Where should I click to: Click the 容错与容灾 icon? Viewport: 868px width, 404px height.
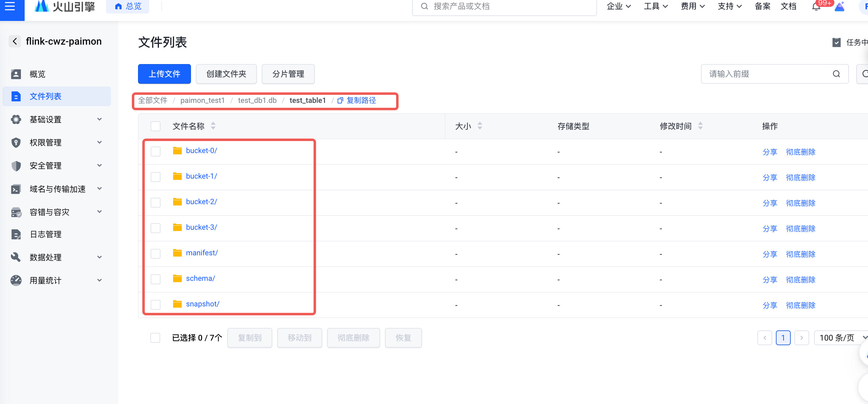(x=16, y=212)
